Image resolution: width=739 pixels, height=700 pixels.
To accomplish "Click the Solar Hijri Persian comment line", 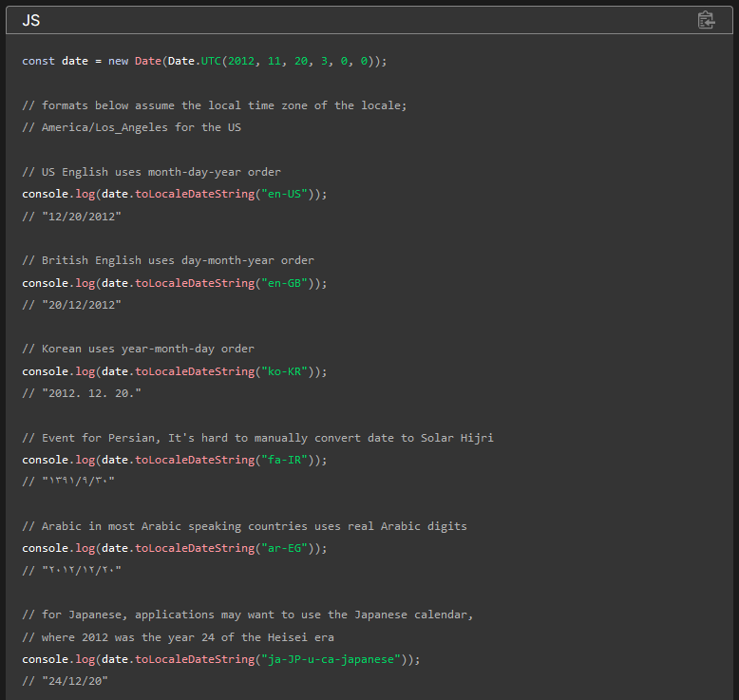I will [257, 438].
